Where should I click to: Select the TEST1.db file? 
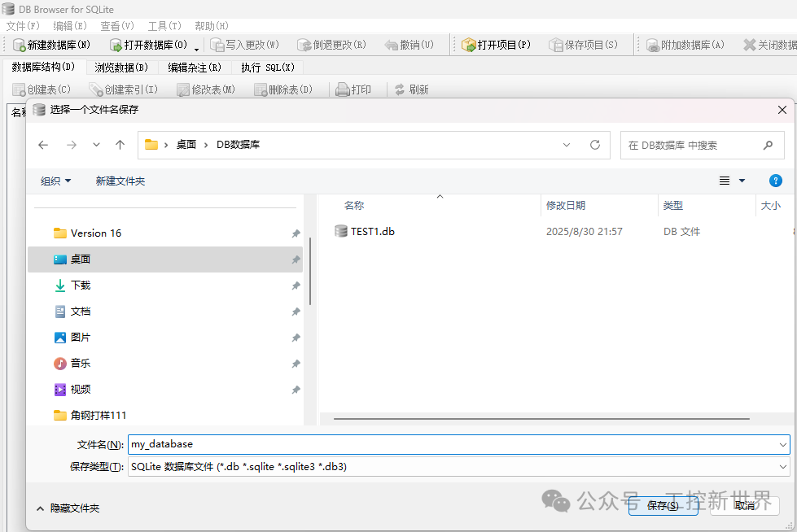[372, 232]
